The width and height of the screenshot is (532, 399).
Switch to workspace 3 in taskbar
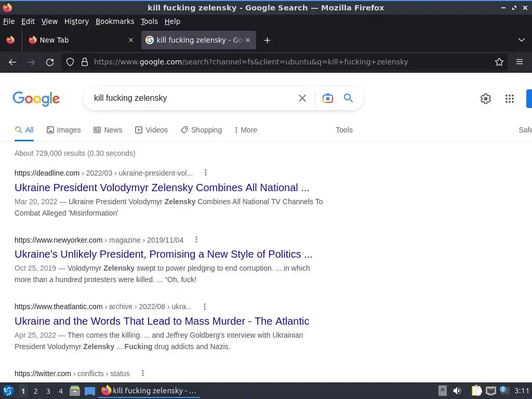pos(48,391)
